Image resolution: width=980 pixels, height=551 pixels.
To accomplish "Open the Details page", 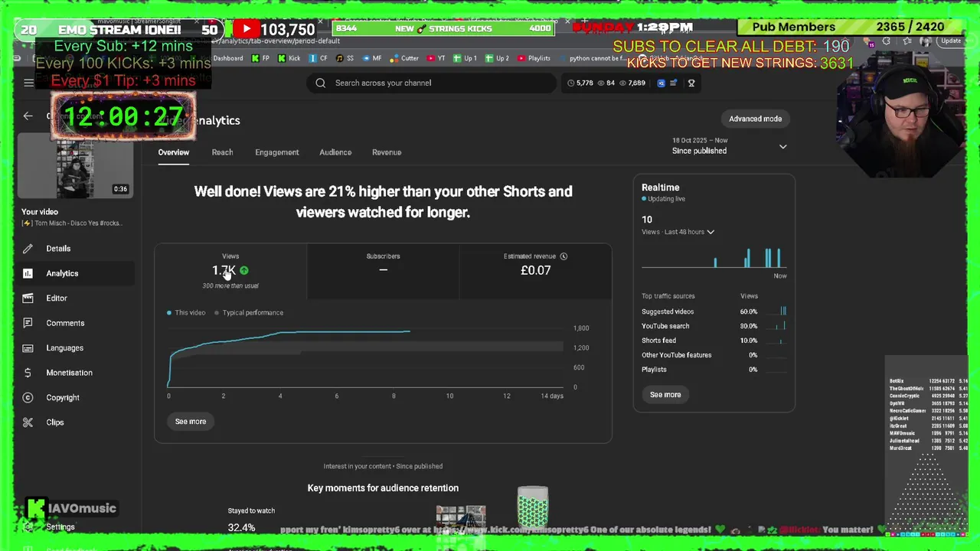I will coord(58,249).
